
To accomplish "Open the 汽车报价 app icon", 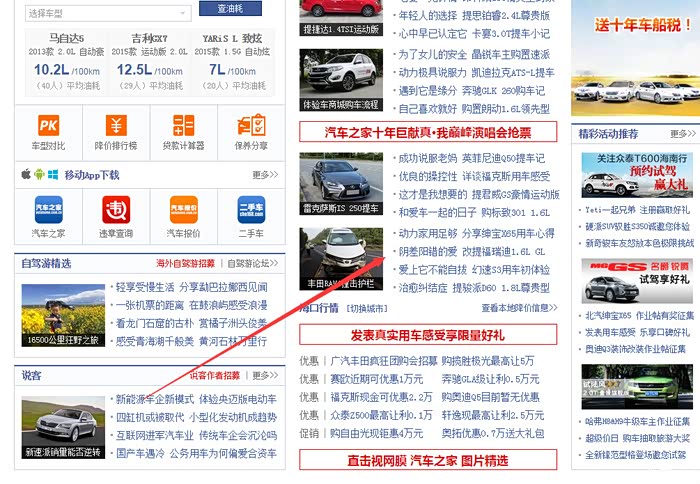I will tap(183, 209).
